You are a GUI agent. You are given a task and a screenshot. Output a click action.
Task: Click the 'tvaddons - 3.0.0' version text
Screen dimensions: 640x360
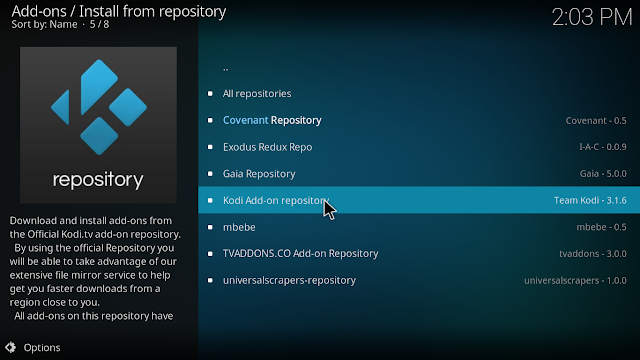(x=593, y=254)
